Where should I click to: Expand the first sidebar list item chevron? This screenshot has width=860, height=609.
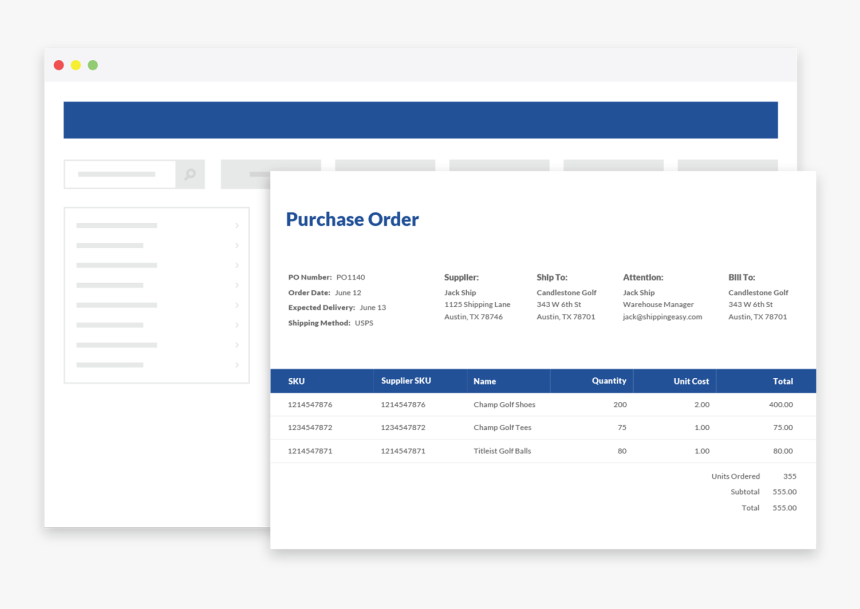point(237,226)
